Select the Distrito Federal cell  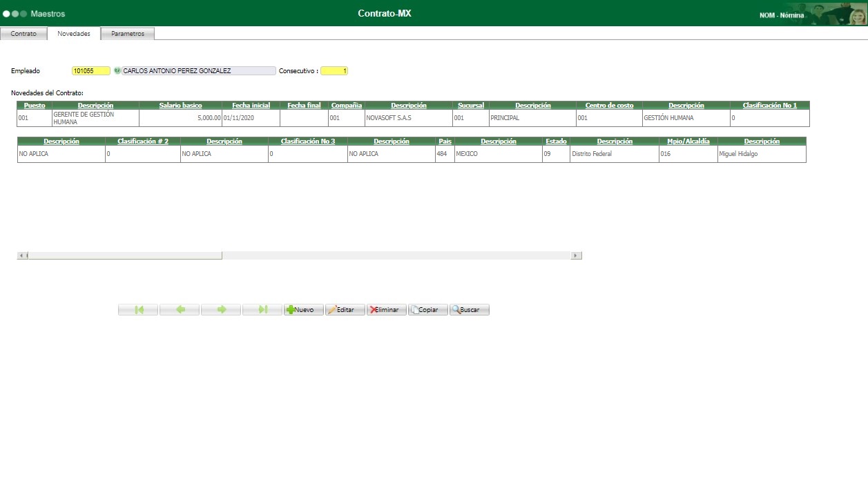615,154
